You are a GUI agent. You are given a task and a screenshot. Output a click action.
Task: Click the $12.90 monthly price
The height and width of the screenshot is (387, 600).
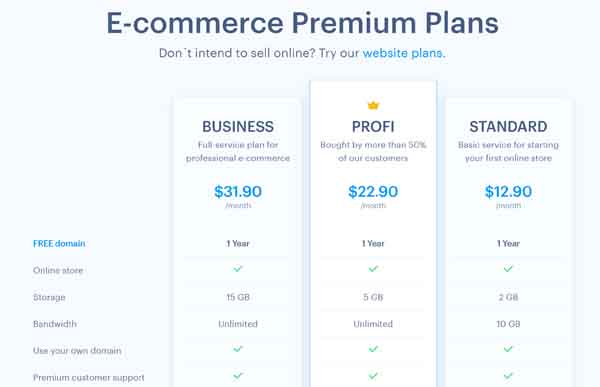point(508,191)
